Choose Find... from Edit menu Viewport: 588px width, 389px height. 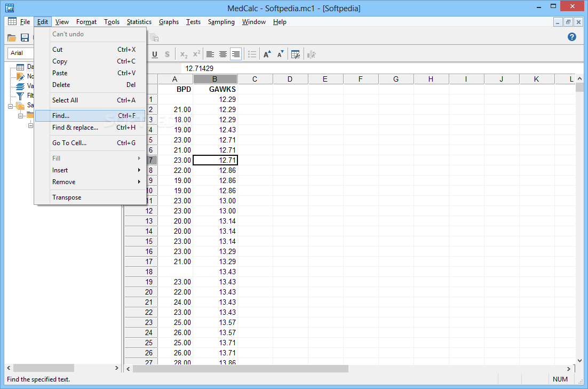pyautogui.click(x=90, y=116)
